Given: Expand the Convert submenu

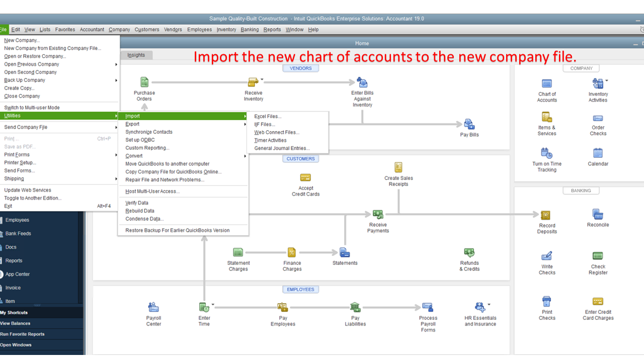Looking at the screenshot, I should (x=183, y=156).
